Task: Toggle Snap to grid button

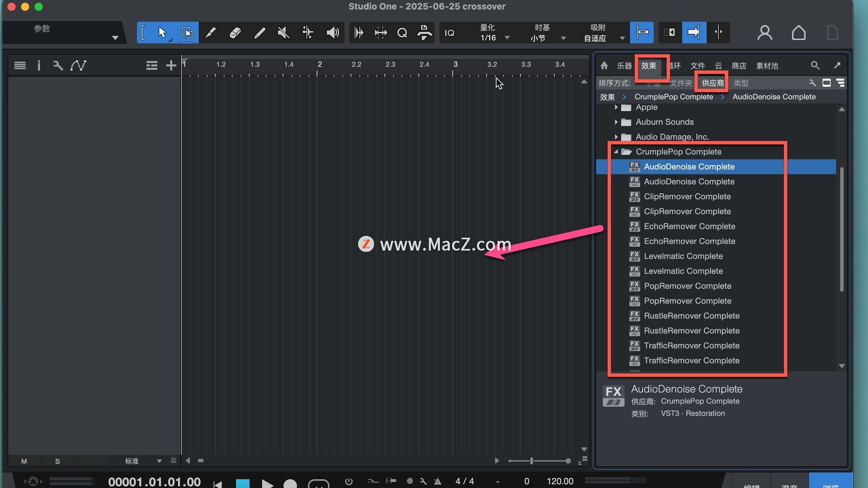Action: (642, 33)
